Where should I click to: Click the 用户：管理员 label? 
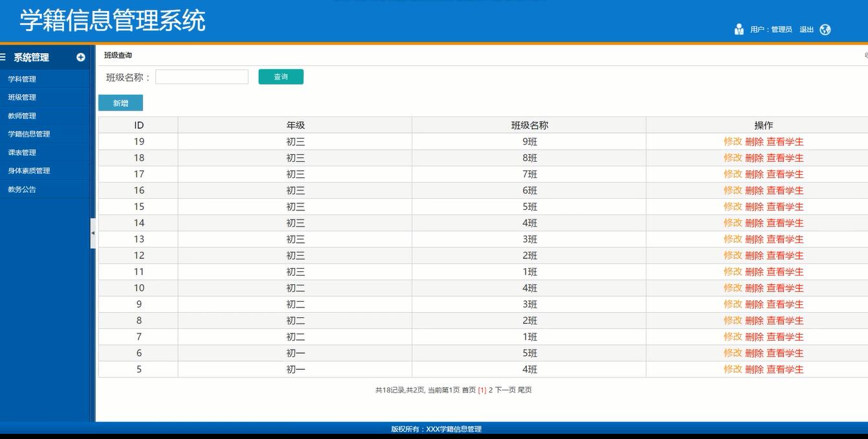tap(771, 30)
